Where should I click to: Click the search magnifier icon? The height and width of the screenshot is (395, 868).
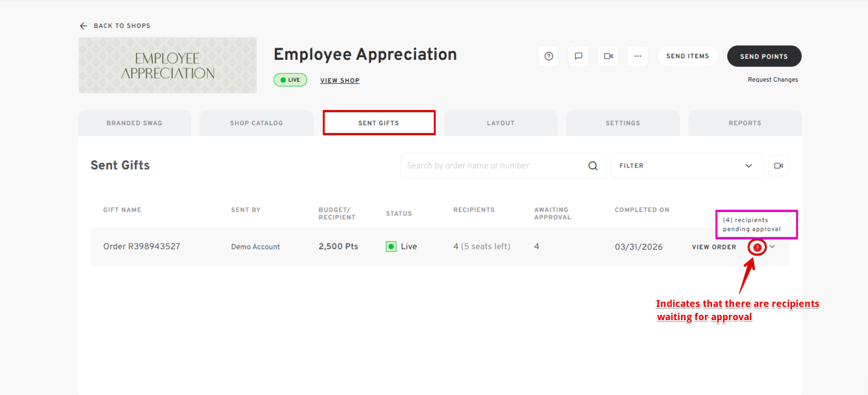[593, 166]
